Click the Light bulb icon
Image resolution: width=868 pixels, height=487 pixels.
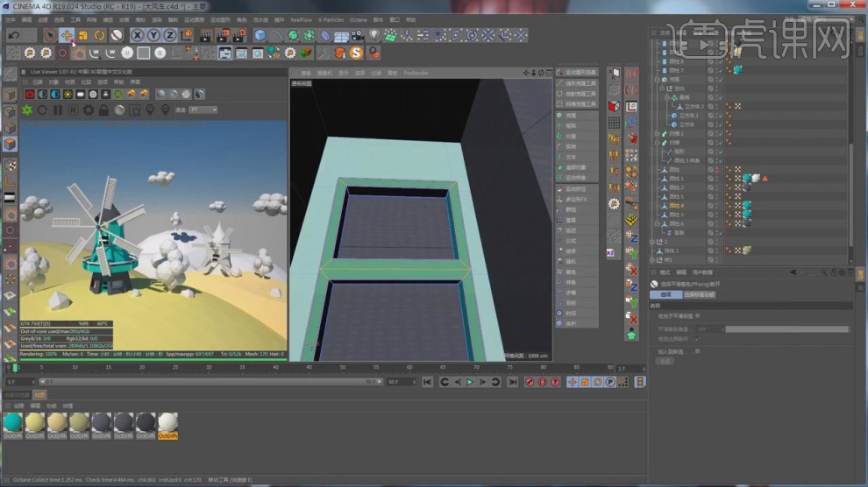coord(375,36)
